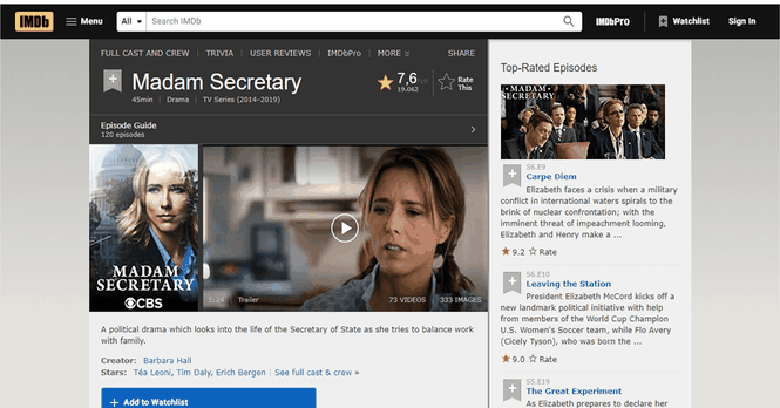
Task: Open the Top-Rated Episodes thumbnail image
Action: pos(583,121)
